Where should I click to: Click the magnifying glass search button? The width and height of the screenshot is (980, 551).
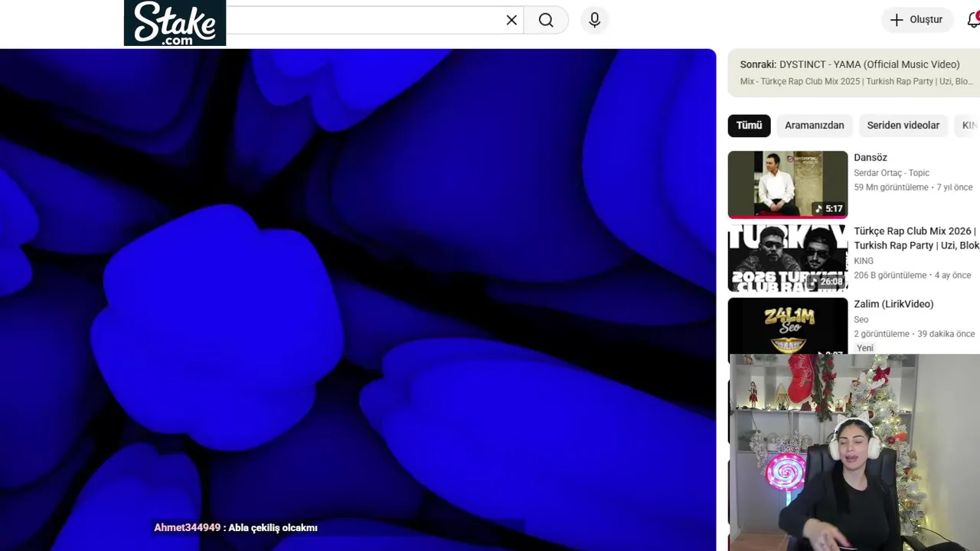coord(546,21)
